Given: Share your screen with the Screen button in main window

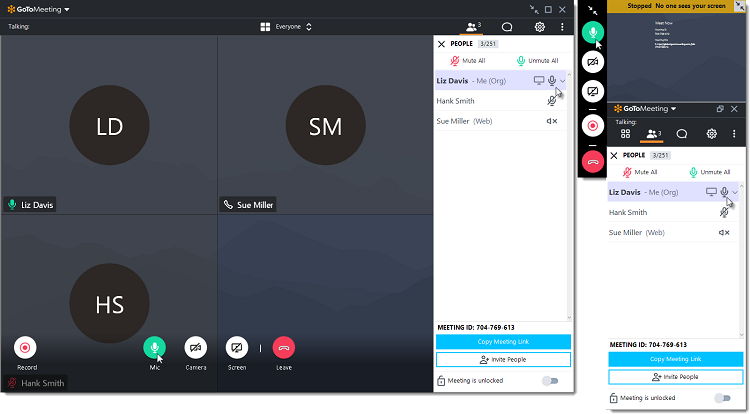Looking at the screenshot, I should (237, 348).
